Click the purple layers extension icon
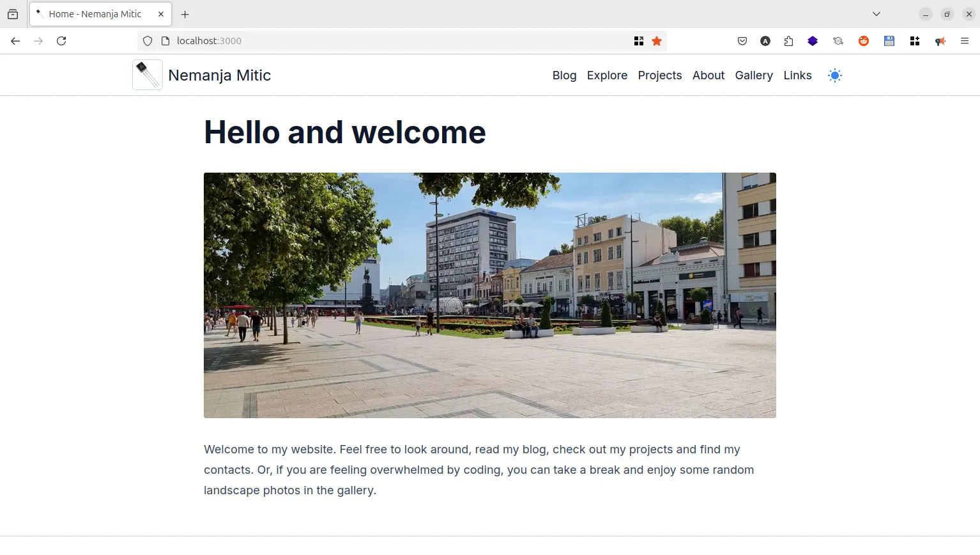The image size is (980, 555). tap(813, 40)
